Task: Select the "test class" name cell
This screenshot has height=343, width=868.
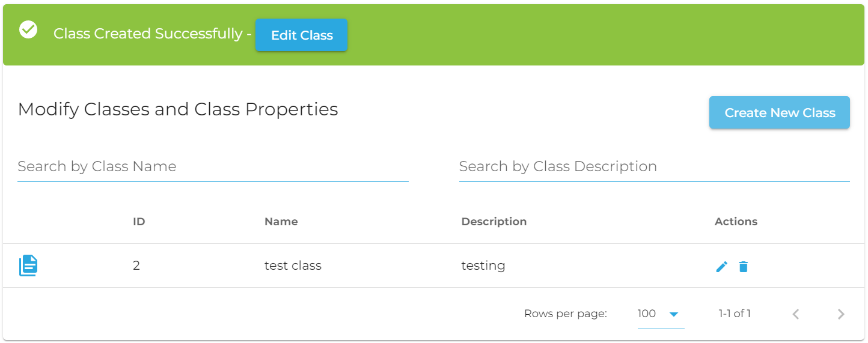Action: [x=293, y=266]
